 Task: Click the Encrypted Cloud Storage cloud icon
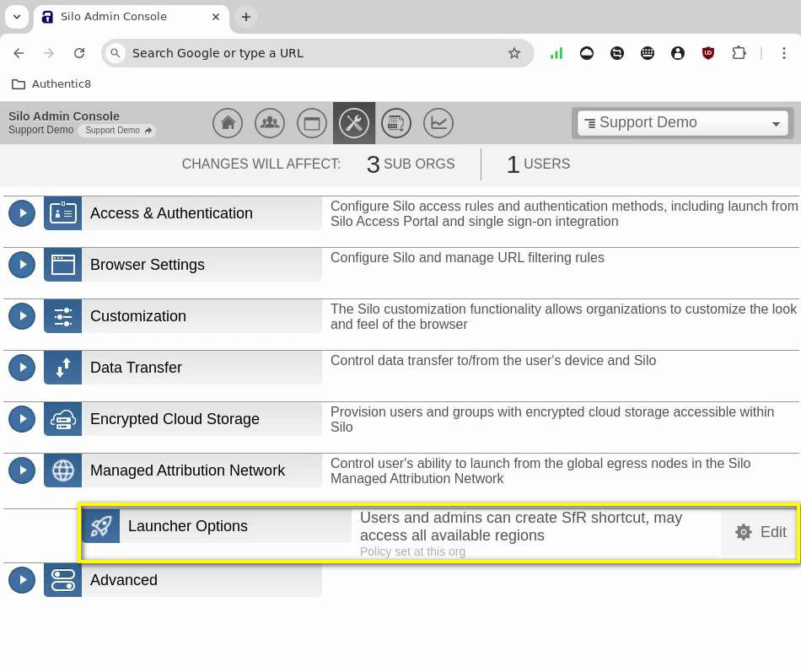[x=63, y=419]
